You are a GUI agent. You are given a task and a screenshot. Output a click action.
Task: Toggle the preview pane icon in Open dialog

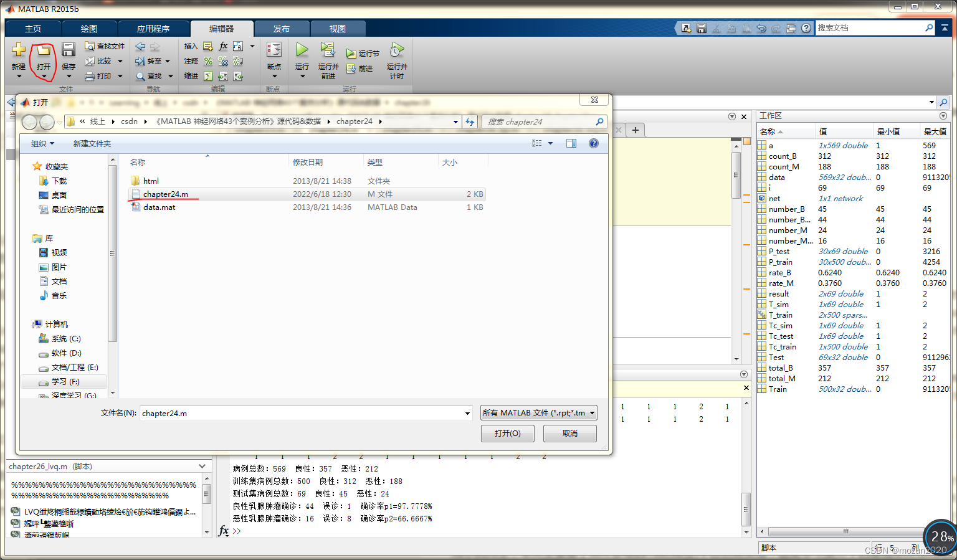pos(571,143)
